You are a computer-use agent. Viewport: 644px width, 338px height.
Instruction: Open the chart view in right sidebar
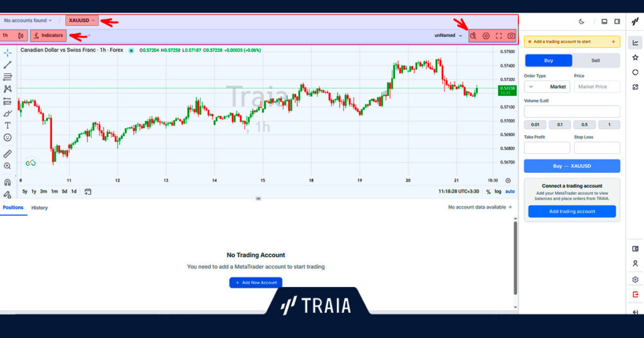(x=635, y=43)
